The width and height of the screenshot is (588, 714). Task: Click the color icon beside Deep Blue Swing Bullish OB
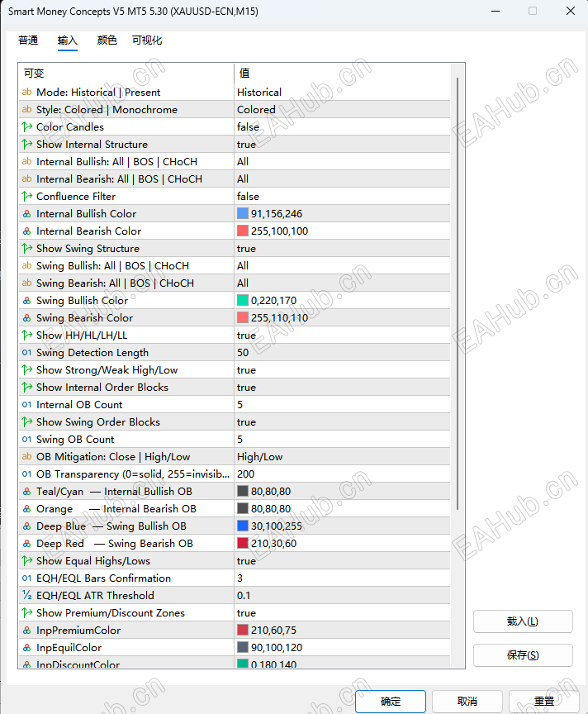click(27, 526)
